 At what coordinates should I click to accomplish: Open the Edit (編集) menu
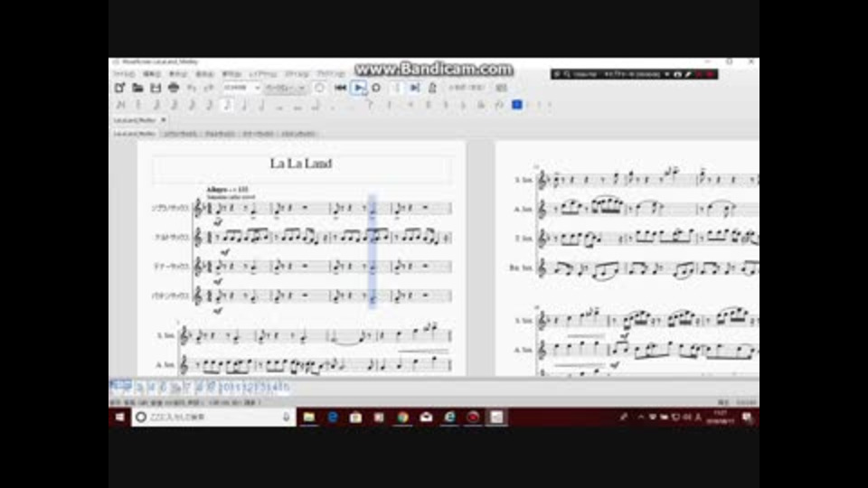pyautogui.click(x=151, y=73)
